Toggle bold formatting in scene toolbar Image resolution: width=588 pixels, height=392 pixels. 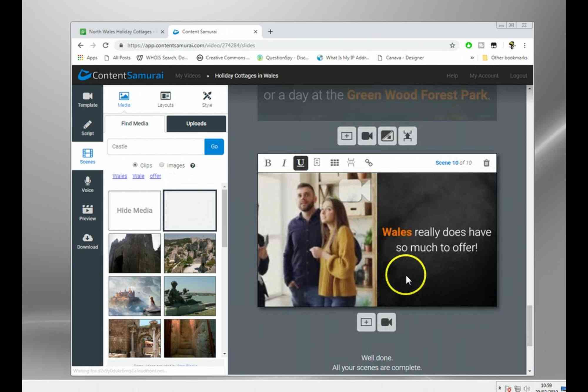pyautogui.click(x=268, y=163)
